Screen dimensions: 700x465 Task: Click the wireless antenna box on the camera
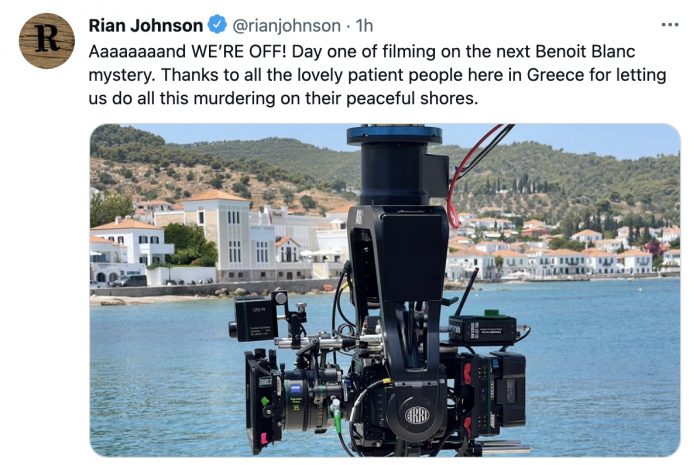pos(482,329)
